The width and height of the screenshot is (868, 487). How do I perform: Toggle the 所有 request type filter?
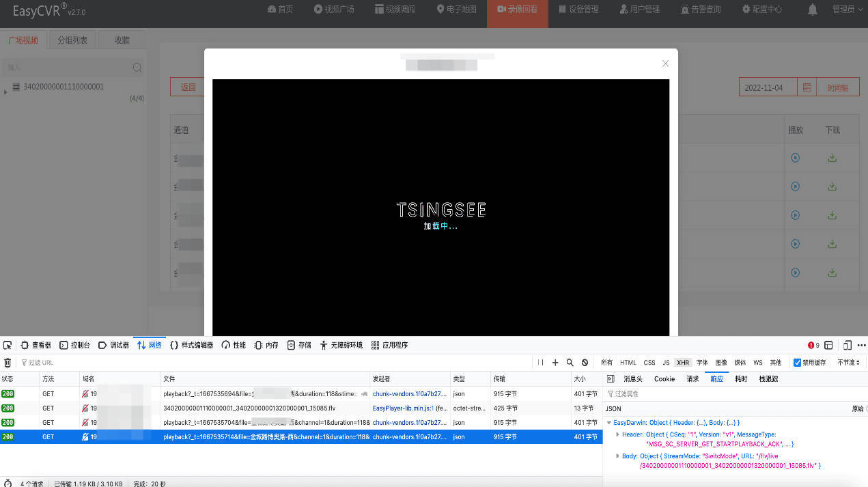606,363
